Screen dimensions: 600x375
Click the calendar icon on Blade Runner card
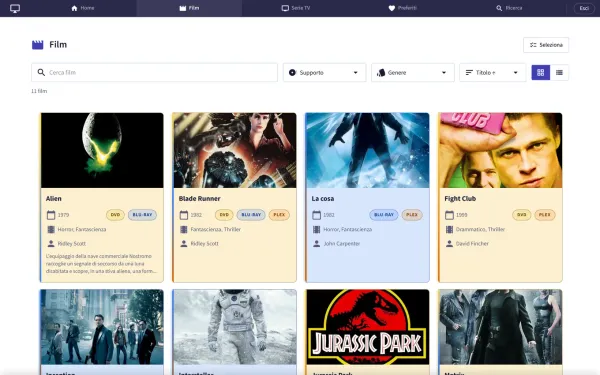point(184,215)
